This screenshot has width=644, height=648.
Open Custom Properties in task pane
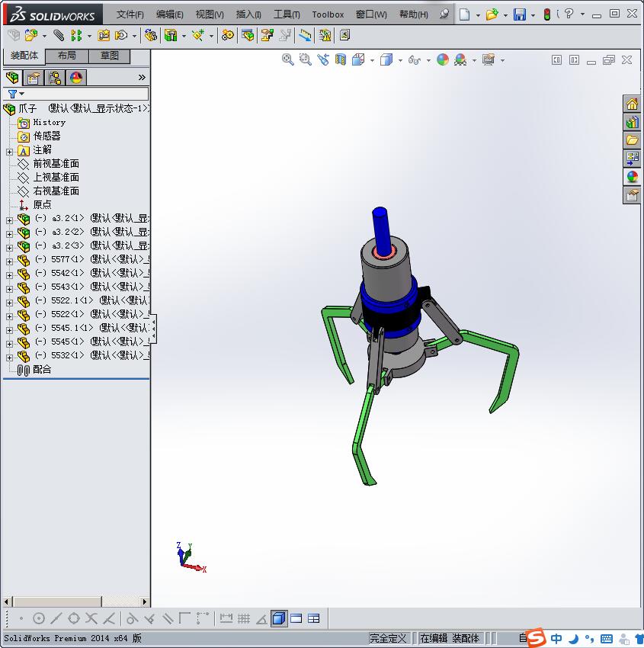coord(632,194)
